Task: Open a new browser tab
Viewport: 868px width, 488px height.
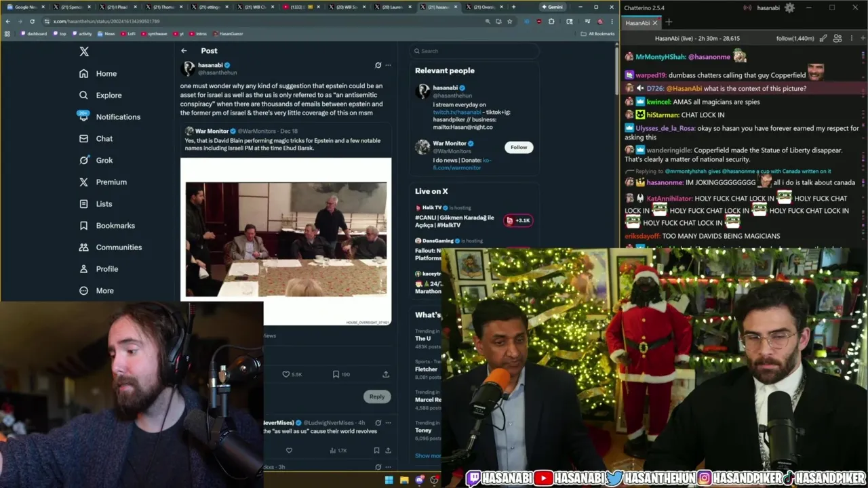Action: [513, 7]
